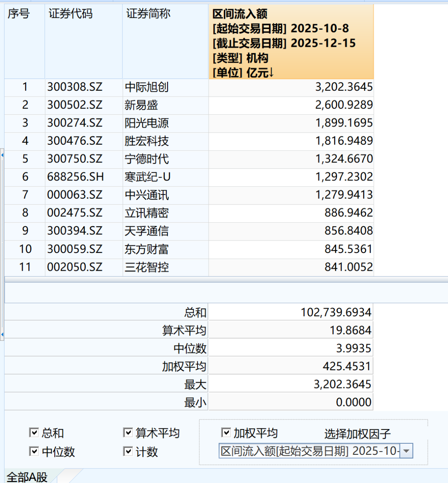This screenshot has width=448, height=483.
Task: Open the 选择加权因子 dropdown list
Action: click(x=407, y=451)
